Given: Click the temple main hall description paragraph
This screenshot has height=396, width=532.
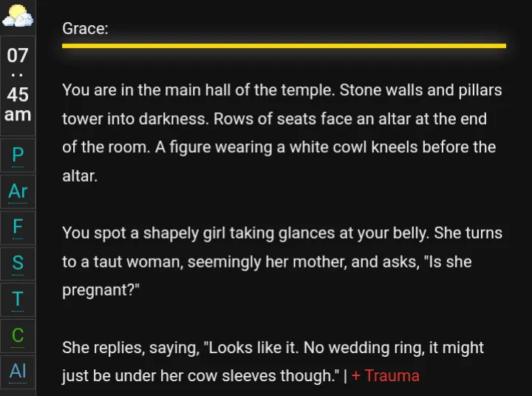Looking at the screenshot, I should 282,133.
